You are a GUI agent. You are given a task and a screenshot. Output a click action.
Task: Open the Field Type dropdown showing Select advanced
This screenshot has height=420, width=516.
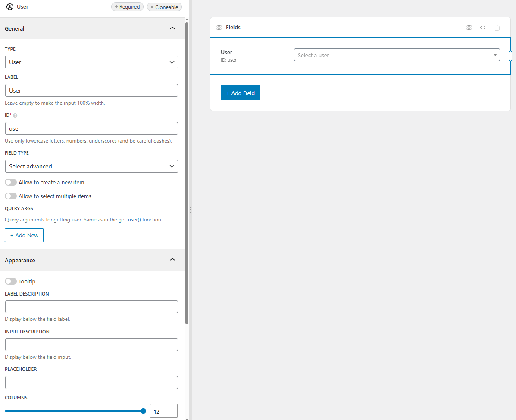(91, 166)
